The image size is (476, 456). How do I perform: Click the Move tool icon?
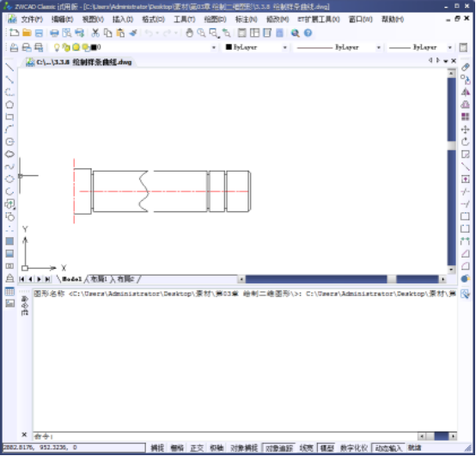click(x=465, y=130)
